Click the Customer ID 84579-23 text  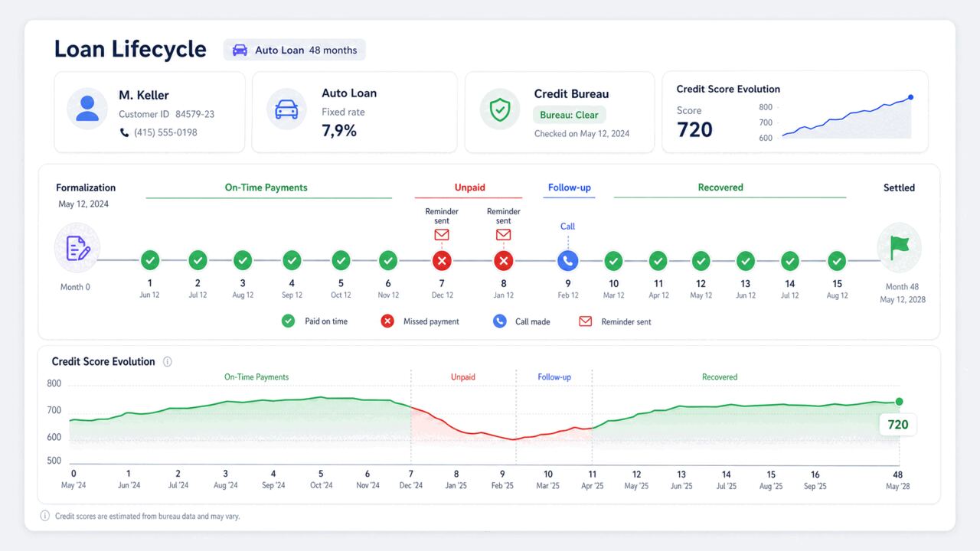pos(166,114)
